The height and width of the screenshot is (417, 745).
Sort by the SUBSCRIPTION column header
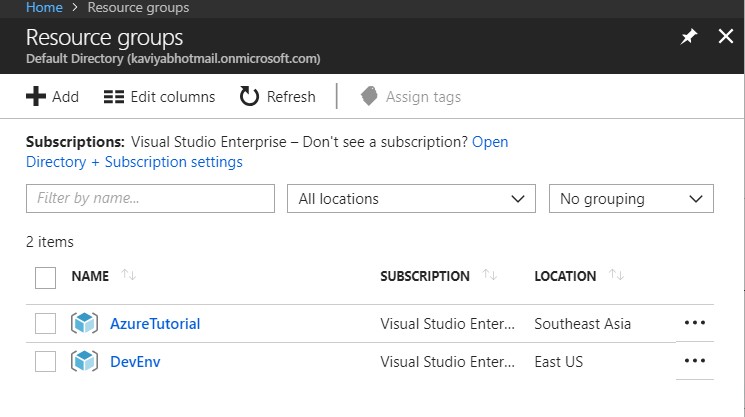click(424, 276)
